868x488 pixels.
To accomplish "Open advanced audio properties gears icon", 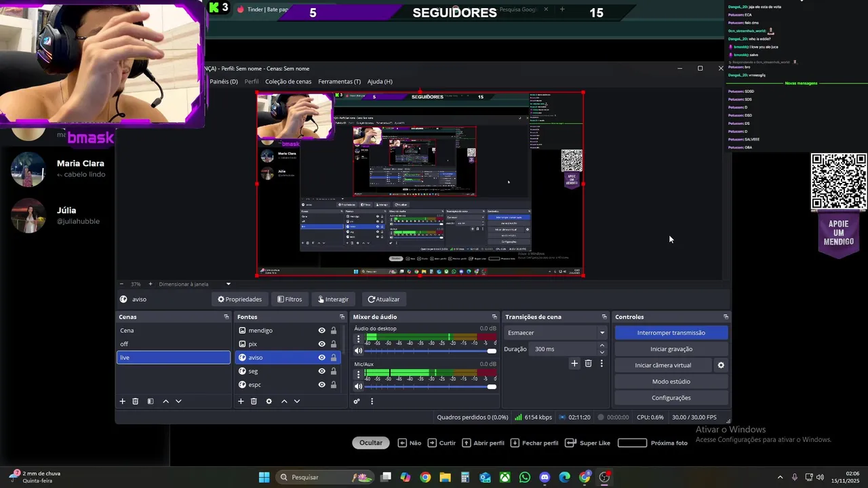I will 357,401.
